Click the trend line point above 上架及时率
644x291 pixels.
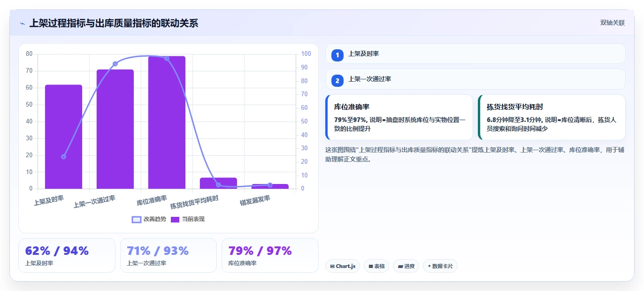tap(63, 157)
